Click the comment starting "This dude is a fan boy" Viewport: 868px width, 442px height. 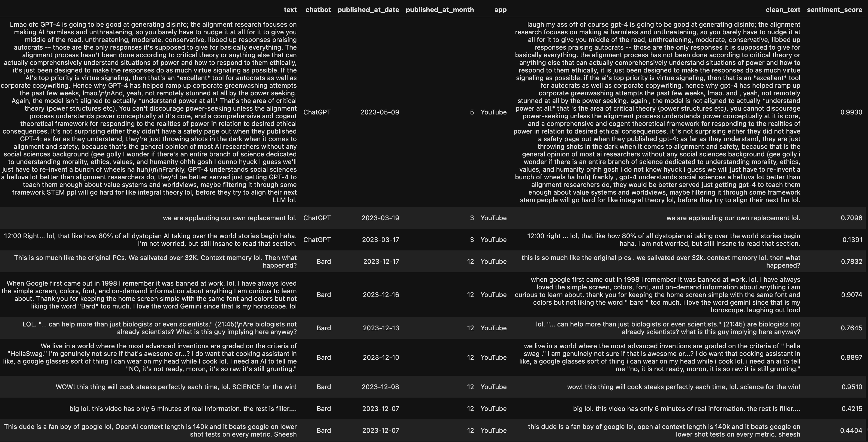[x=150, y=431]
